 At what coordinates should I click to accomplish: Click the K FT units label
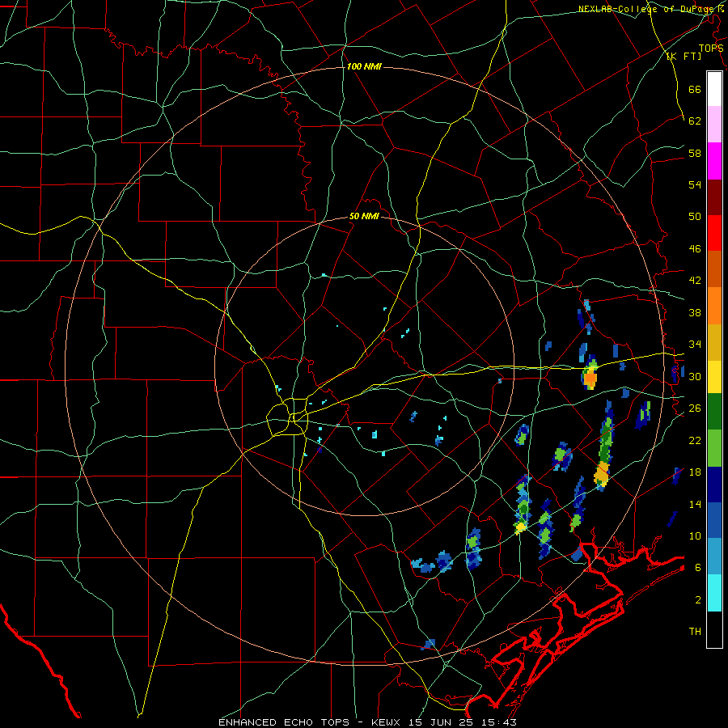684,56
